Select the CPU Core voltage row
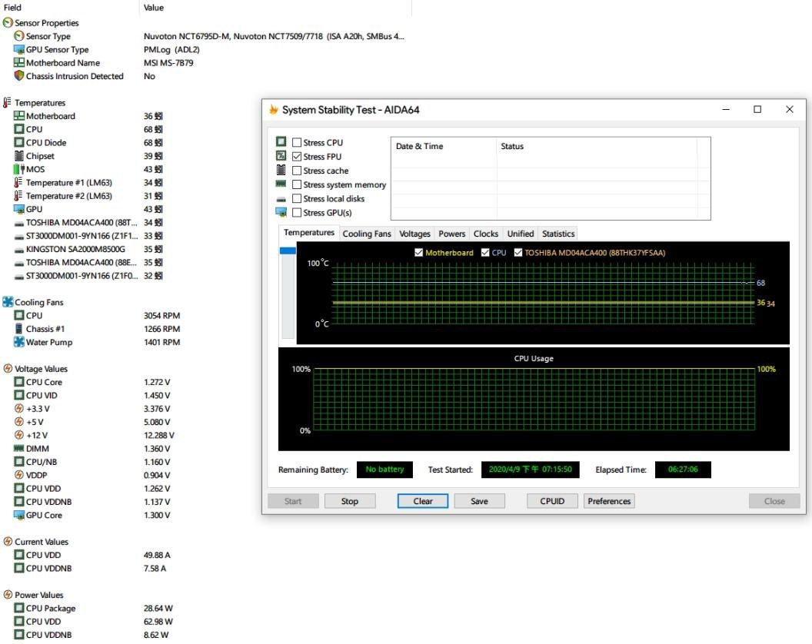The height and width of the screenshot is (644, 812). point(92,382)
